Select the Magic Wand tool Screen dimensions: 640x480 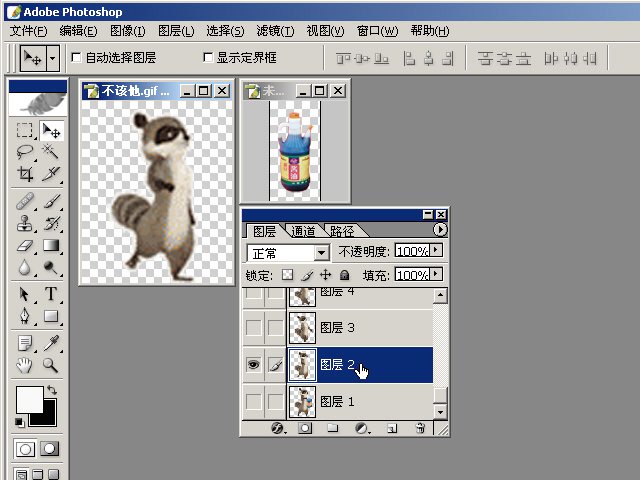(51, 152)
